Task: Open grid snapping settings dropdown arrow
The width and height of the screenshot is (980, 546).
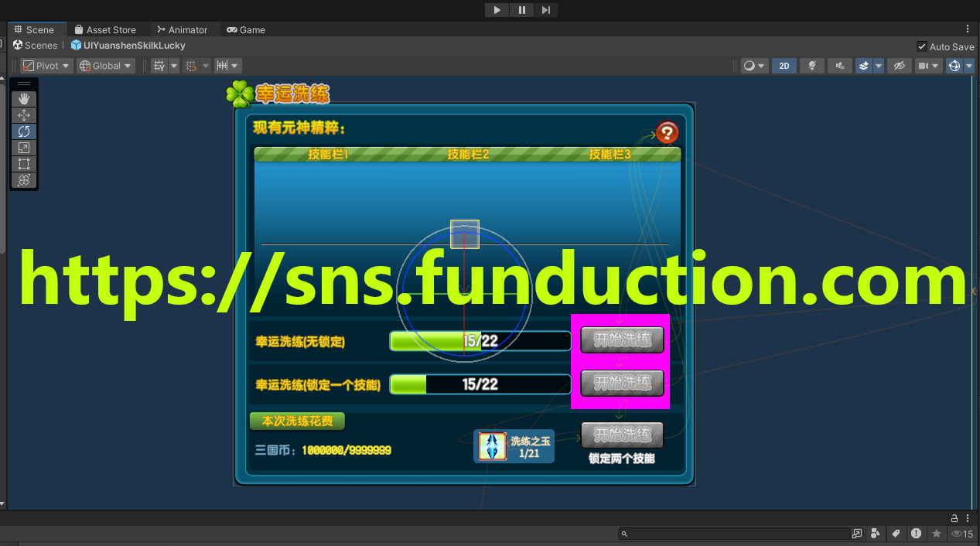Action: pos(206,66)
